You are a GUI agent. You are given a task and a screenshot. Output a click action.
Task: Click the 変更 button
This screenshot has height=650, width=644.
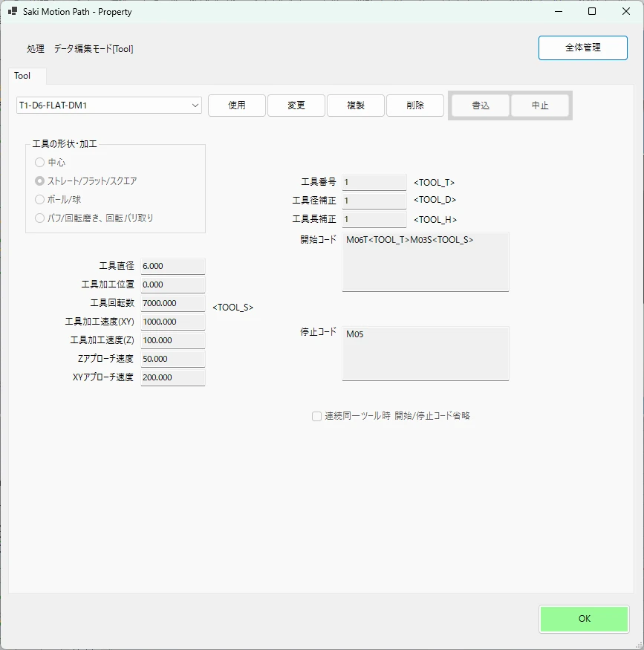point(296,105)
